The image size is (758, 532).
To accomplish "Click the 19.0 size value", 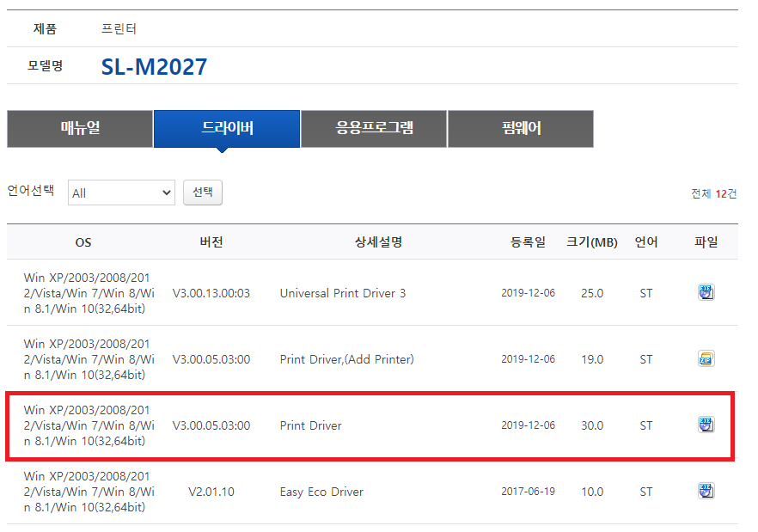I will 592,359.
